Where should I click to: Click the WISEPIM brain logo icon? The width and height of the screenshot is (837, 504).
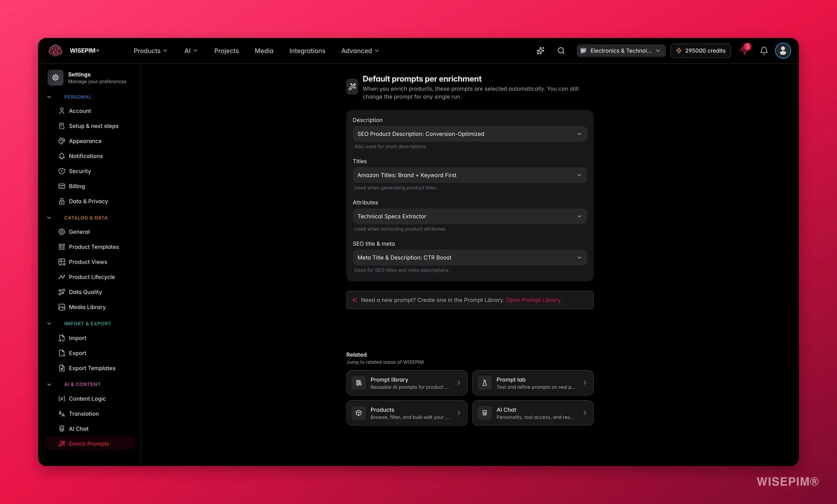[x=55, y=51]
